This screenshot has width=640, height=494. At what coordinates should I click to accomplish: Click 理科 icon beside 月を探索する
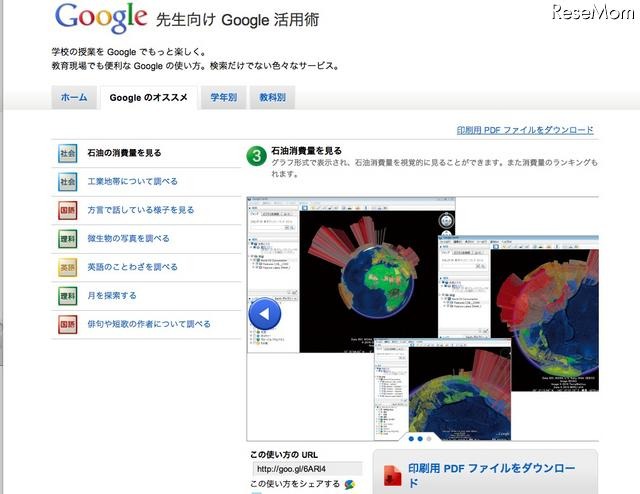click(67, 296)
